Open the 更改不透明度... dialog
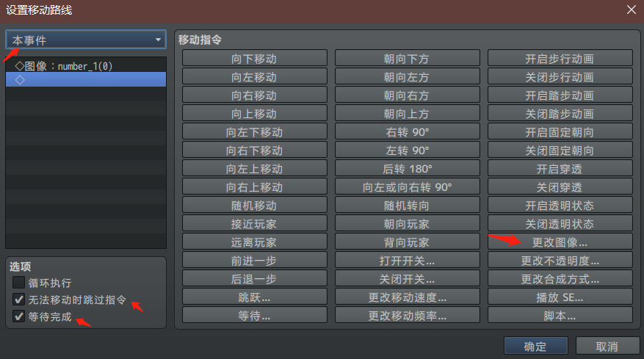This screenshot has width=644, height=359. tap(560, 261)
